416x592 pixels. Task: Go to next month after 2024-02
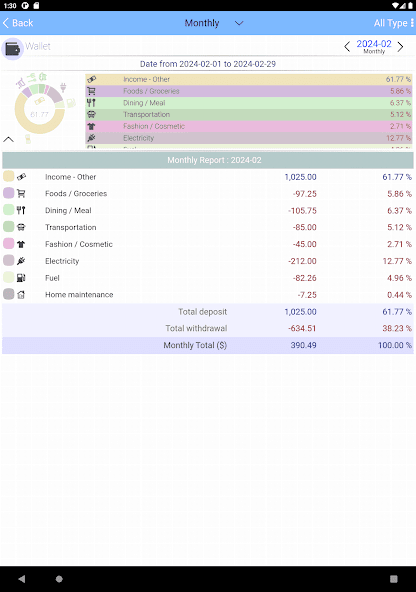pyautogui.click(x=401, y=46)
